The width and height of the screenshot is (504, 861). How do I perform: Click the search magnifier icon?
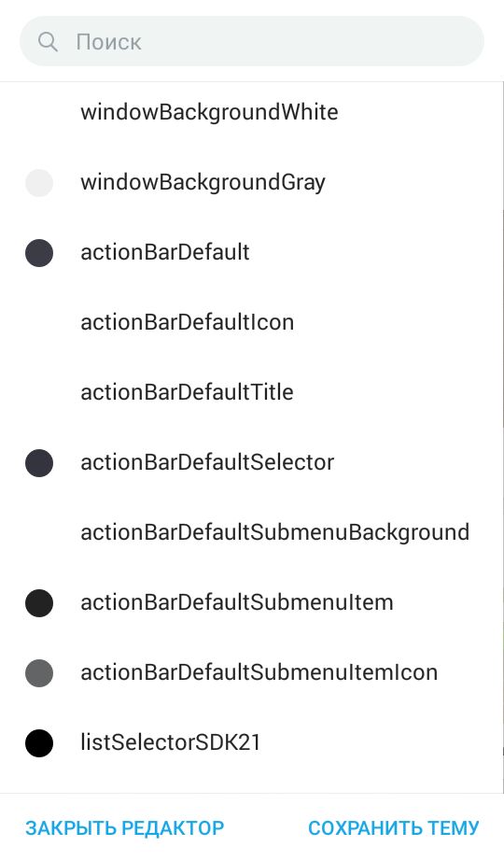48,42
